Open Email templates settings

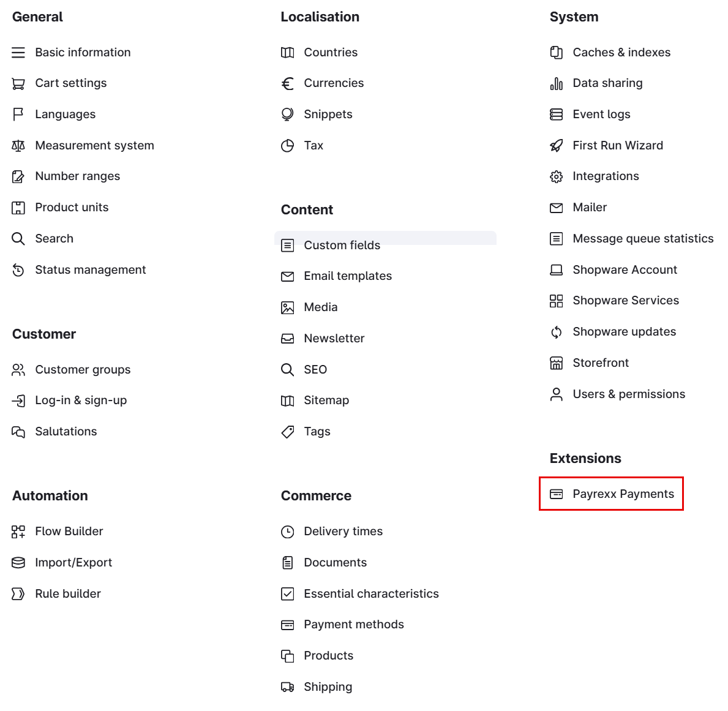pyautogui.click(x=347, y=276)
